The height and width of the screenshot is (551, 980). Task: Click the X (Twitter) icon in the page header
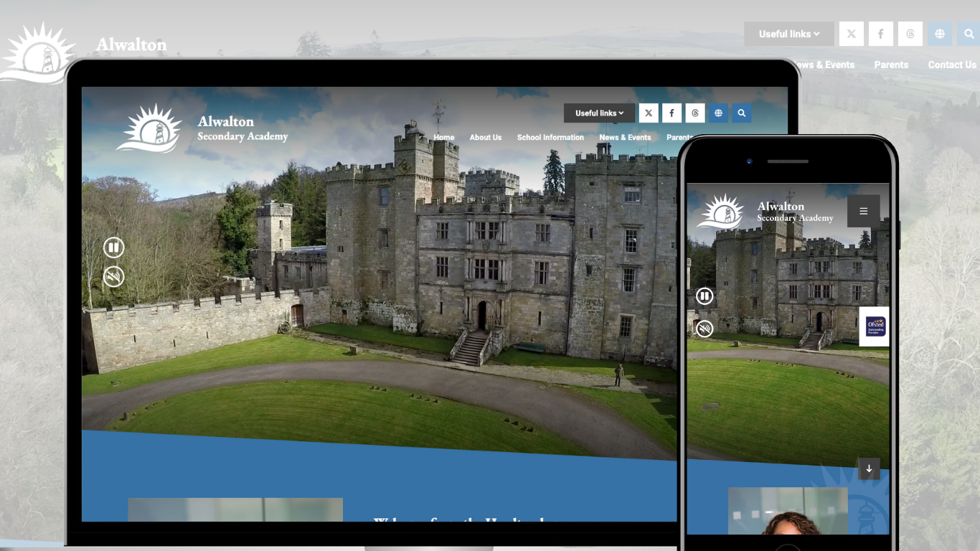click(x=852, y=34)
